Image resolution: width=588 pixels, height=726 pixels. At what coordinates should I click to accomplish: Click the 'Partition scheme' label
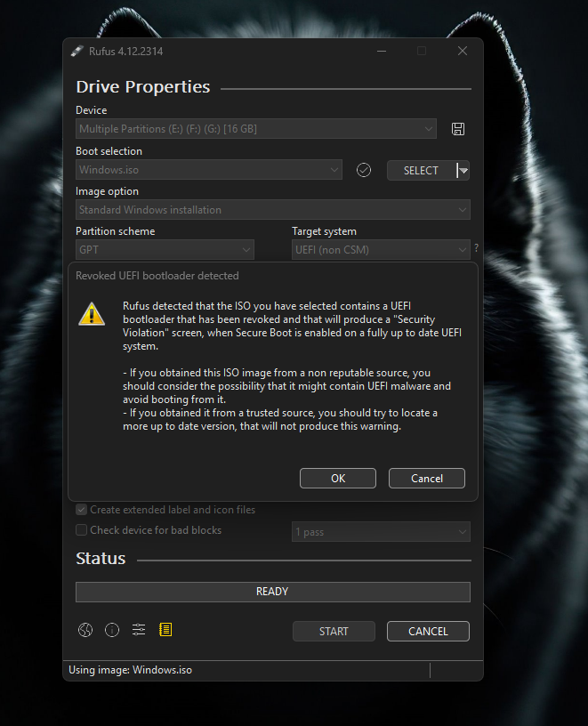116,231
